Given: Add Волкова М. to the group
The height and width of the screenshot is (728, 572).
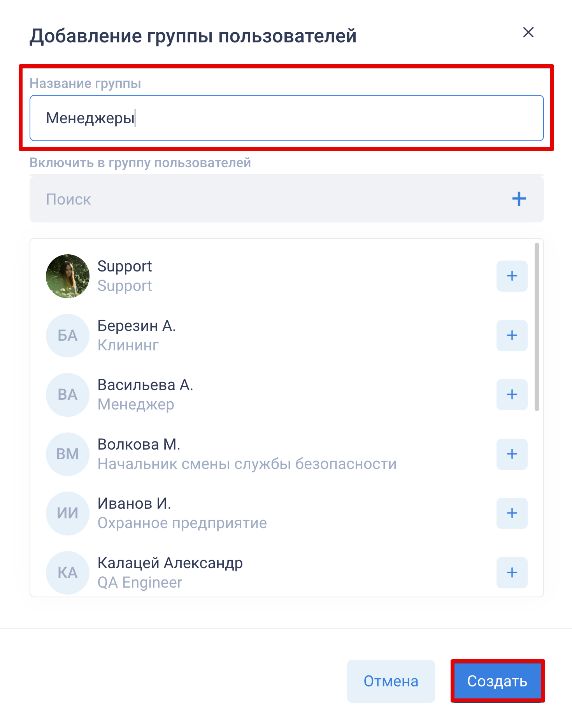Looking at the screenshot, I should coord(512,454).
